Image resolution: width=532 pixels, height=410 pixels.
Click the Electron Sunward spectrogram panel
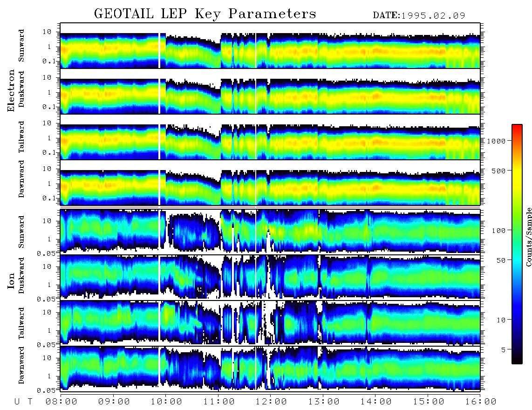(270, 46)
